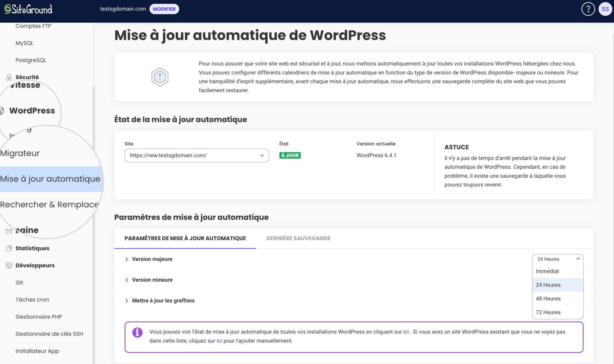
Task: Click the ASTUCE heading
Action: [457, 147]
